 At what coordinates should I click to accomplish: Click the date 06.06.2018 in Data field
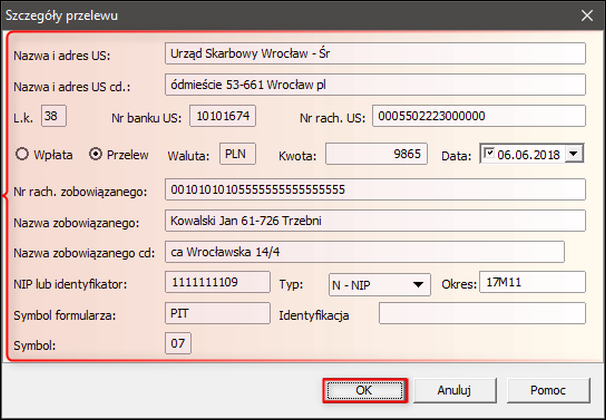click(x=529, y=155)
